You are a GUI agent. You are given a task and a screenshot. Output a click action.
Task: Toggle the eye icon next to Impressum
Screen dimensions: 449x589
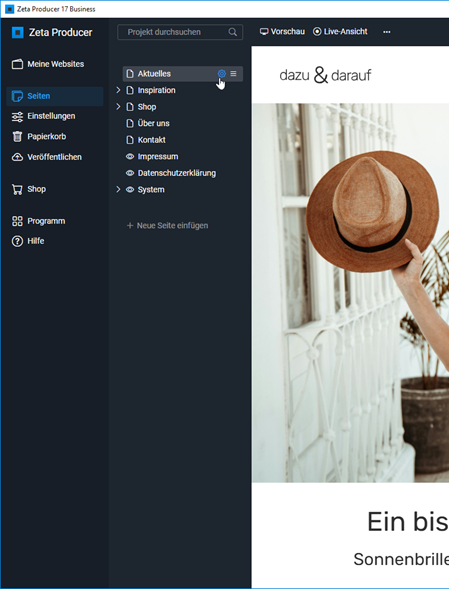130,156
